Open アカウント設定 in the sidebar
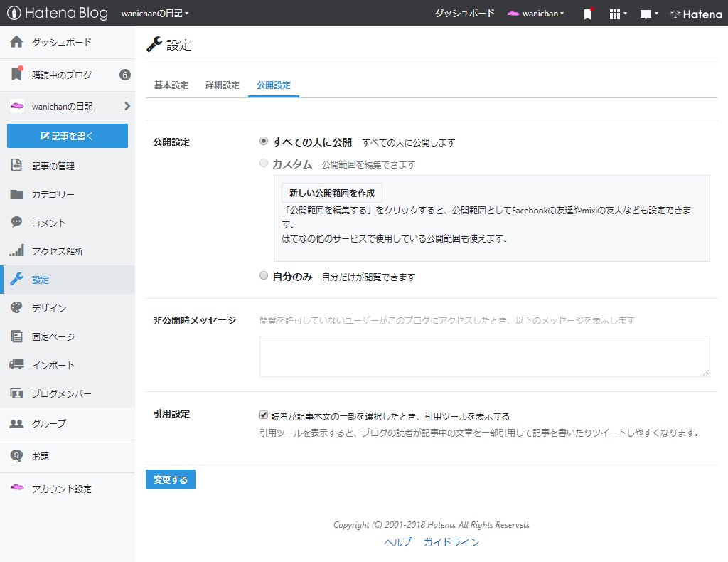Viewport: 728px width, 562px height. [x=68, y=489]
